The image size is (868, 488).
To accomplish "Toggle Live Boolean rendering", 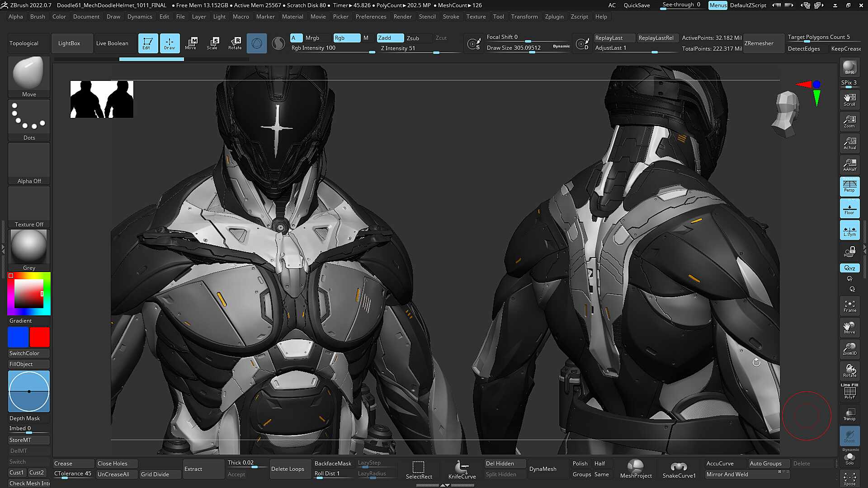I will [x=112, y=43].
